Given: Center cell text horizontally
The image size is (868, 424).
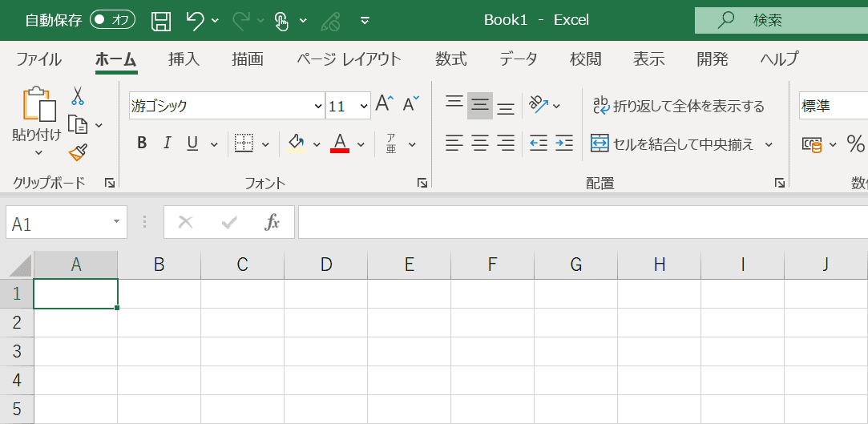Looking at the screenshot, I should (480, 144).
